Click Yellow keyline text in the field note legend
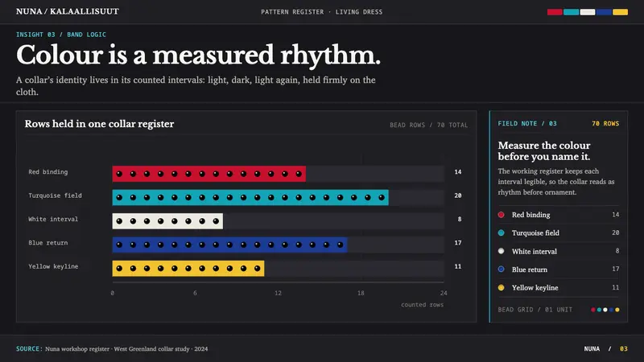Image resolution: width=644 pixels, height=362 pixels. point(535,288)
